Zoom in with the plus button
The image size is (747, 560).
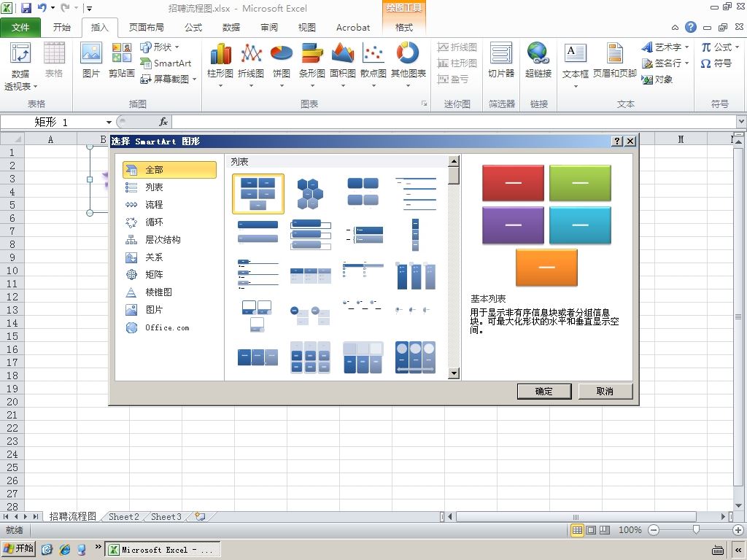[x=738, y=530]
